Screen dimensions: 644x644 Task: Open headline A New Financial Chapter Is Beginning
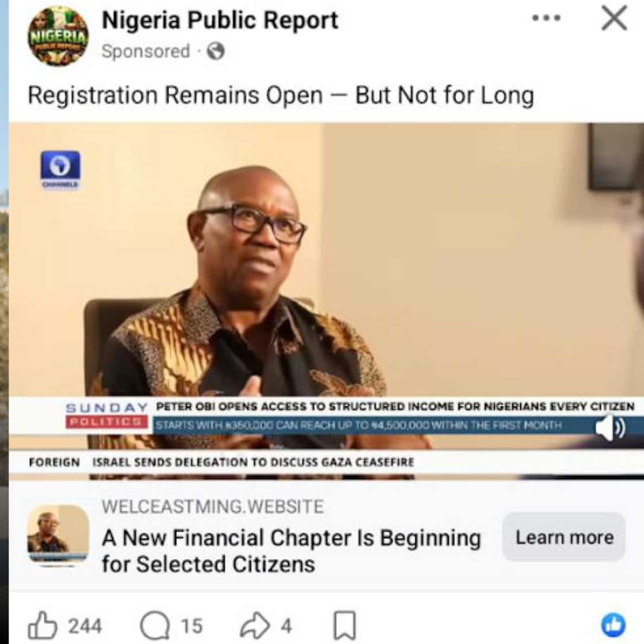click(291, 551)
